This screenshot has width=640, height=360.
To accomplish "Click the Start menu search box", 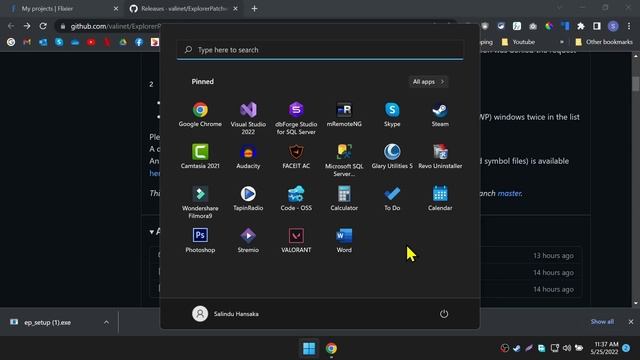I will pyautogui.click(x=320, y=50).
